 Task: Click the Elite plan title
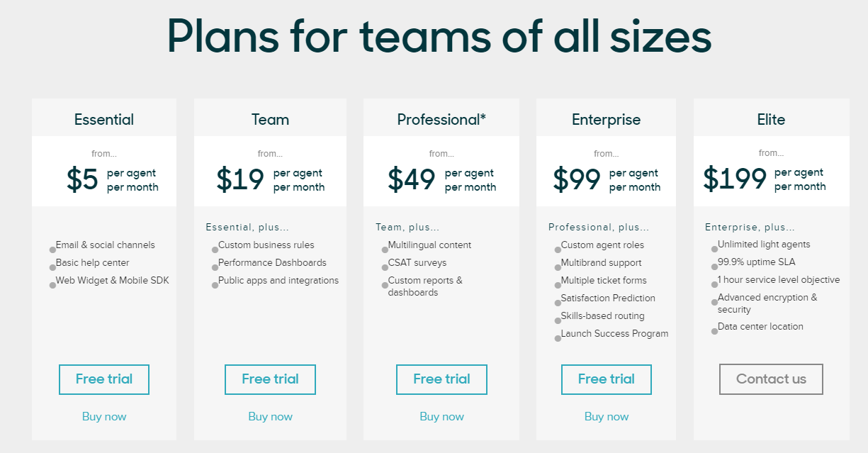coord(771,120)
